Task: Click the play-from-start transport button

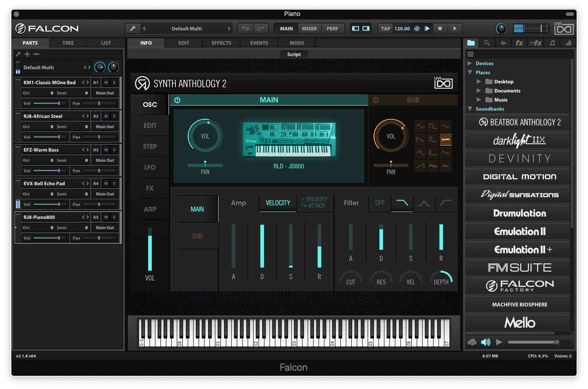Action: tap(427, 28)
